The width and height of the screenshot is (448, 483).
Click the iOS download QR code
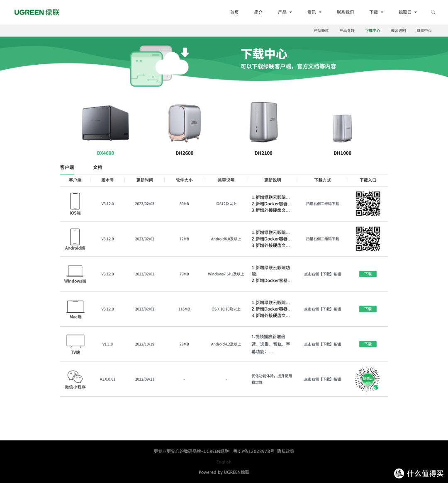click(368, 204)
